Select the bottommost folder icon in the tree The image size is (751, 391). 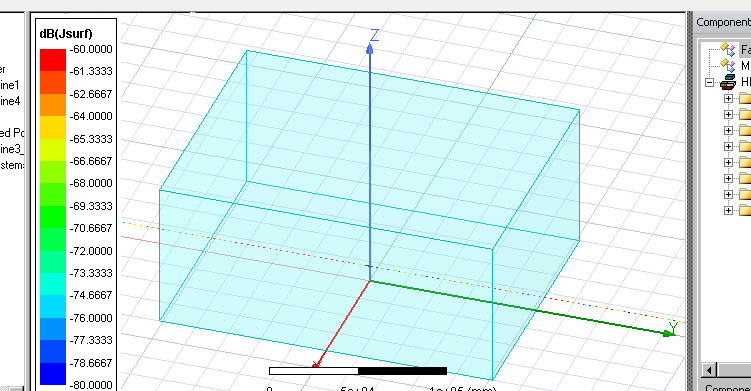[745, 210]
